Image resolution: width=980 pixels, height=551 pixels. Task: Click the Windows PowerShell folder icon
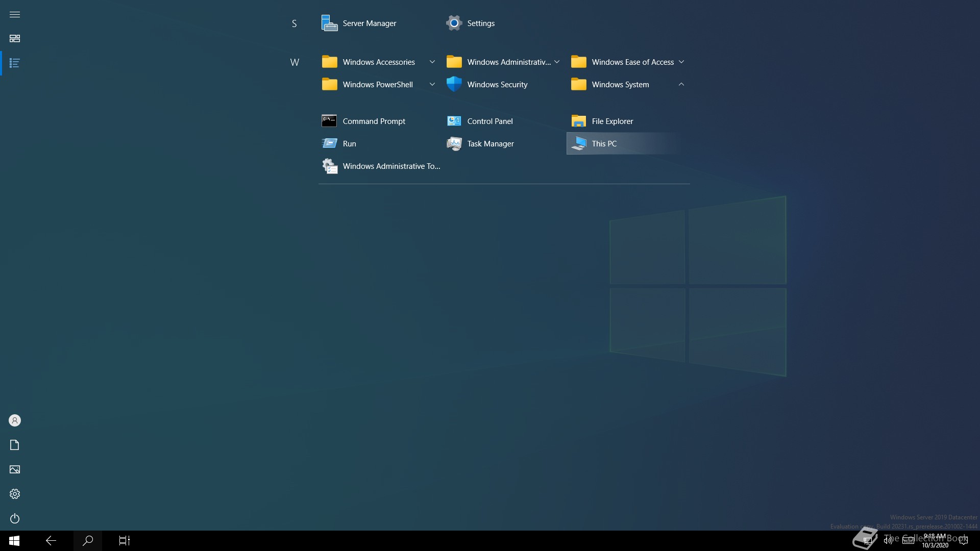point(329,84)
